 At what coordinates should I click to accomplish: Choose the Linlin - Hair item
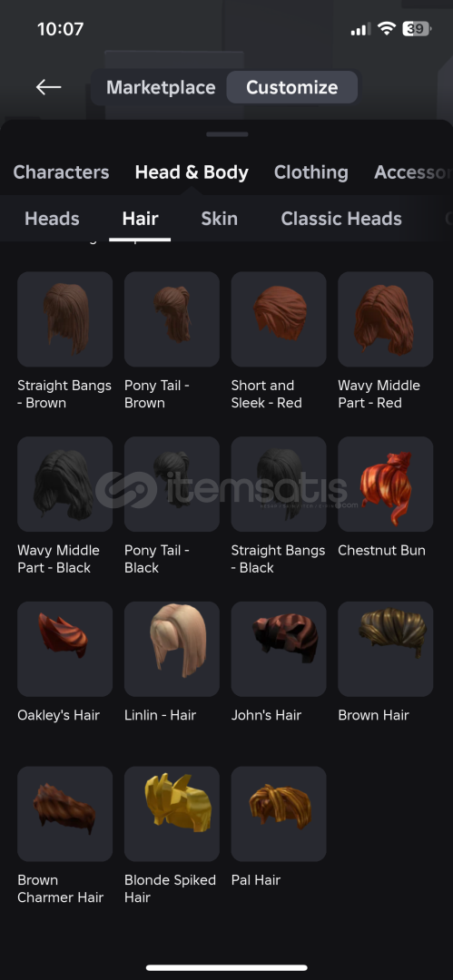(x=172, y=649)
